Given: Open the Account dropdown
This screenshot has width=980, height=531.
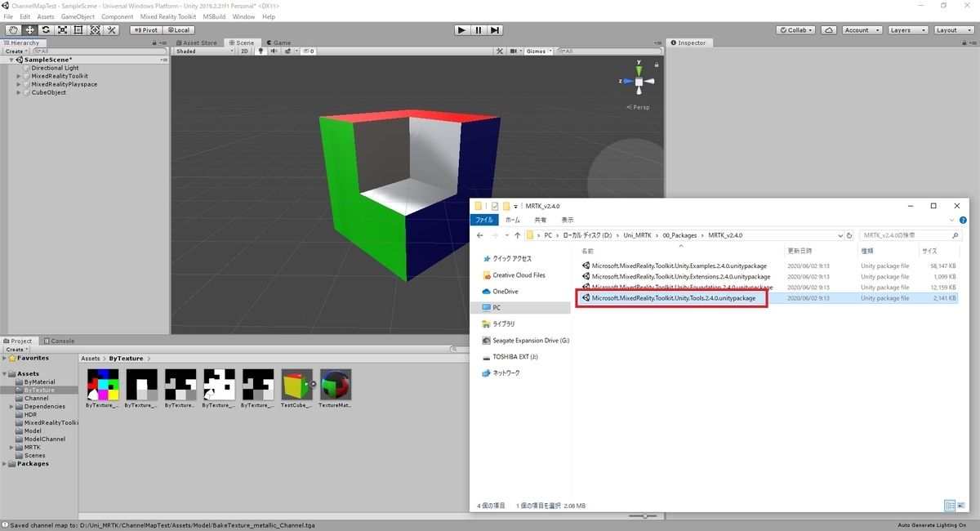Looking at the screenshot, I should (x=861, y=30).
